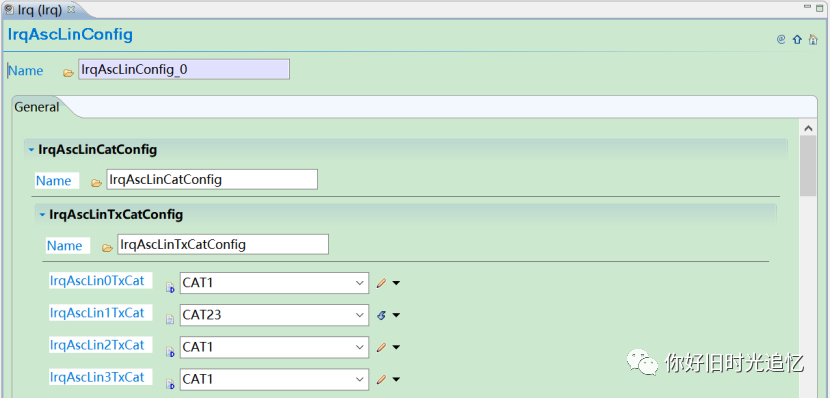Viewport: 831px width, 399px height.
Task: Click the folder icon beside IrqAscLinTxCatConfig name
Action: pos(107,247)
